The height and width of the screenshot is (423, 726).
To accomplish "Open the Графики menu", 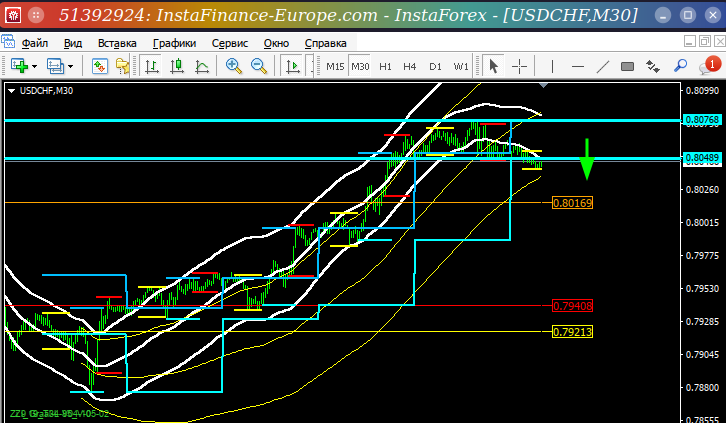I will [x=175, y=43].
